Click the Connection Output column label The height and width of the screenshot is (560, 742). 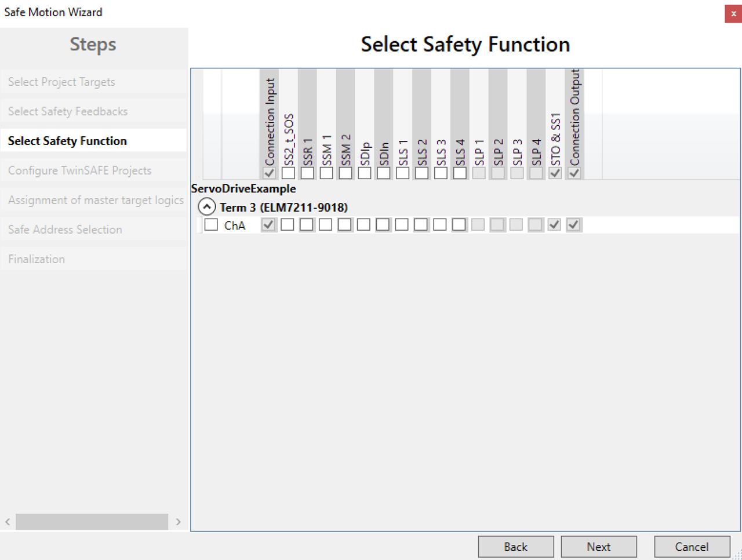pyautogui.click(x=574, y=117)
